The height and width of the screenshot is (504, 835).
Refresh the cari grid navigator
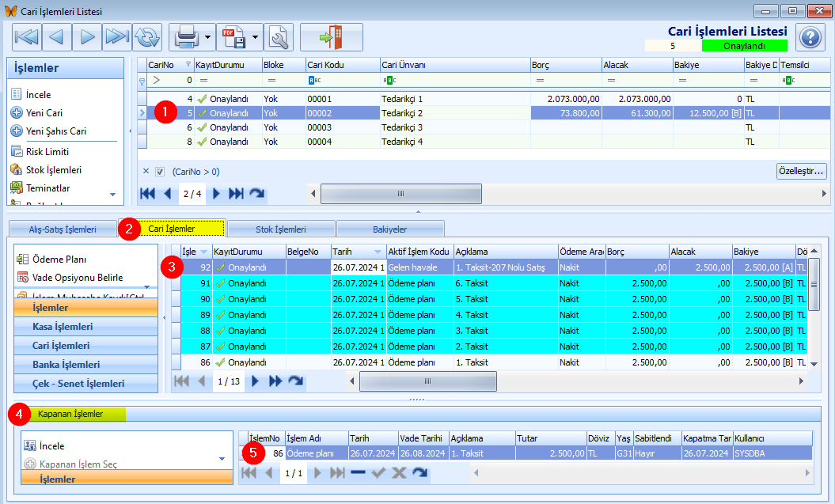257,194
